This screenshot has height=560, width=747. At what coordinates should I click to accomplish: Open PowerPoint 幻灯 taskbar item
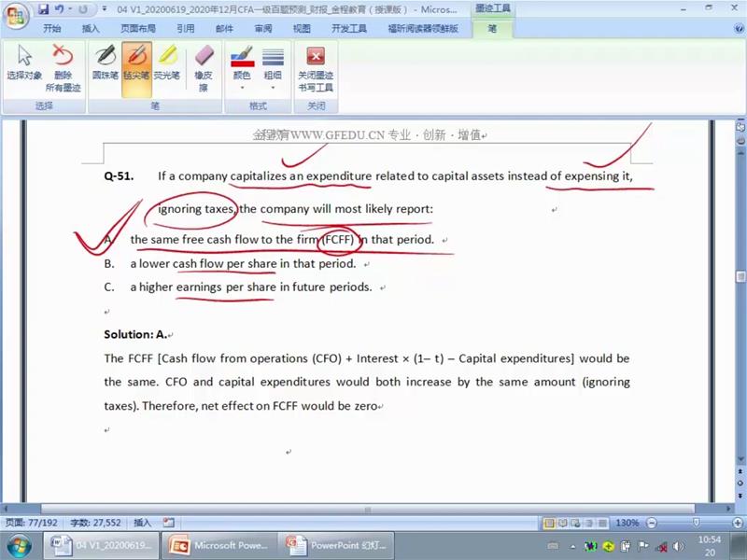pyautogui.click(x=336, y=546)
